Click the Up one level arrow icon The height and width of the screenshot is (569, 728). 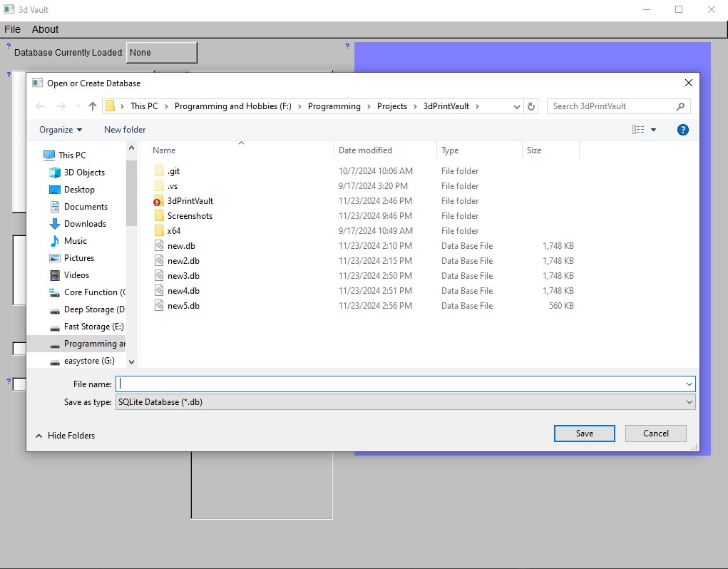click(93, 106)
